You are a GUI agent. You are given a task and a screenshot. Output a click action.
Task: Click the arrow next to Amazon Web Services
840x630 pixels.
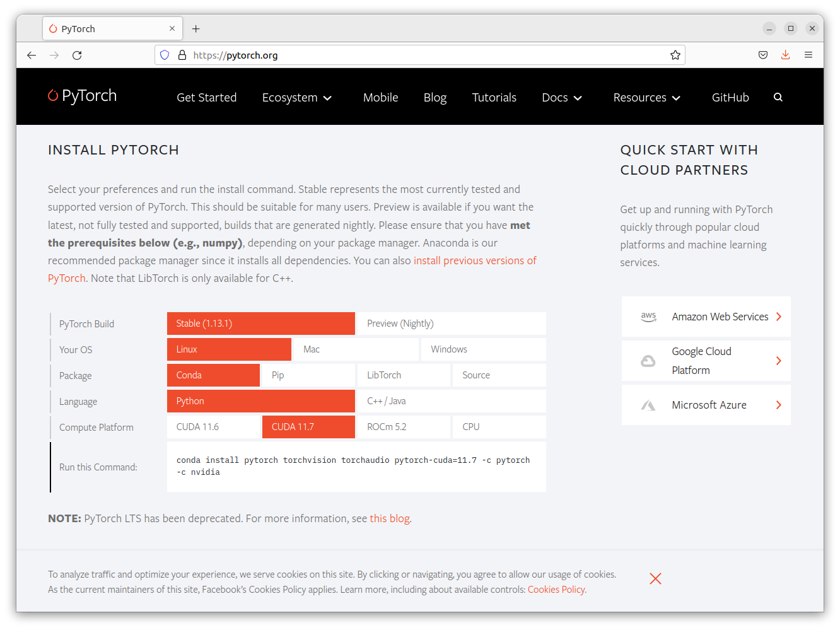coord(779,317)
